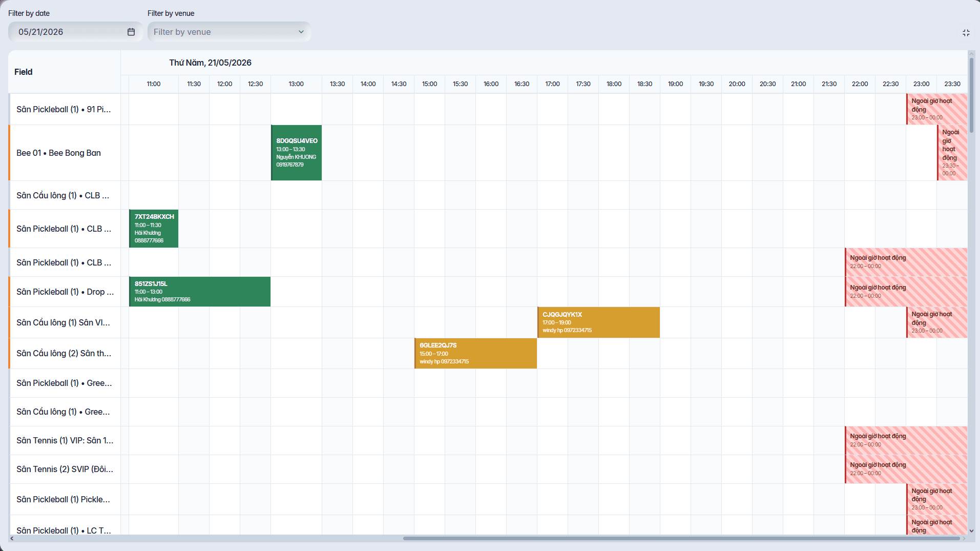980x551 pixels.
Task: Click the 15:00 time column header
Action: pyautogui.click(x=430, y=84)
